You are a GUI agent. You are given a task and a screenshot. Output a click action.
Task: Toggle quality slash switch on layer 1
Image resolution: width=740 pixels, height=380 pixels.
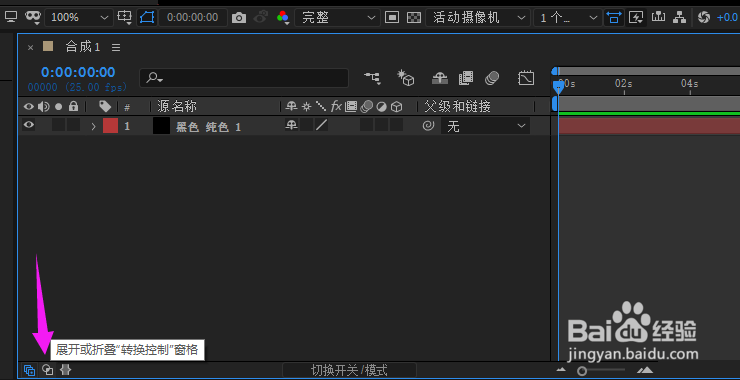point(321,126)
